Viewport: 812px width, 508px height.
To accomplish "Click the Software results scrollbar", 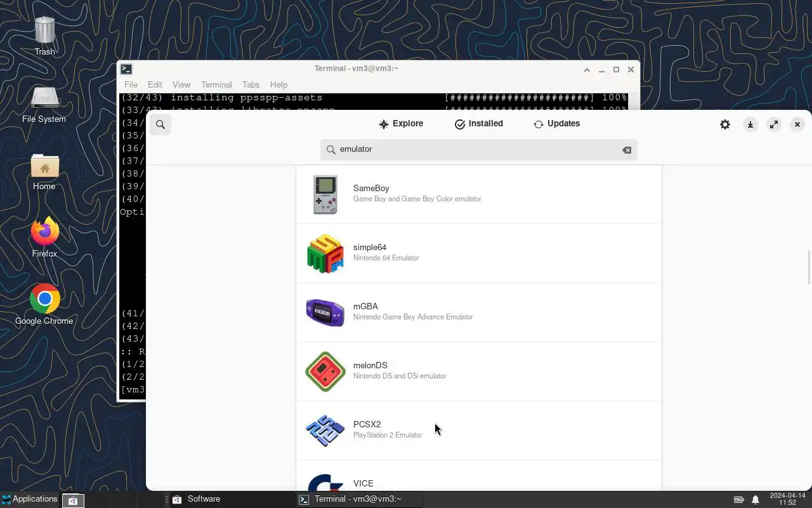I will point(809,268).
